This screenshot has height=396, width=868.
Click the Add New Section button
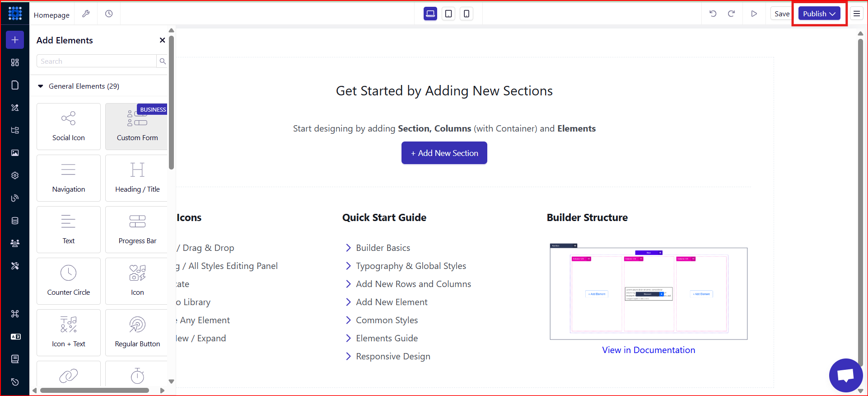pos(444,153)
